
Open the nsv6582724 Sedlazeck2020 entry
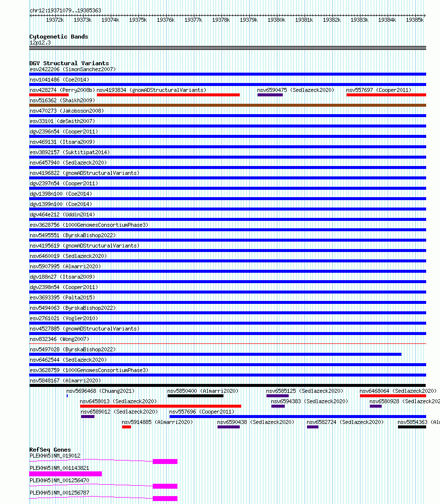point(345,421)
